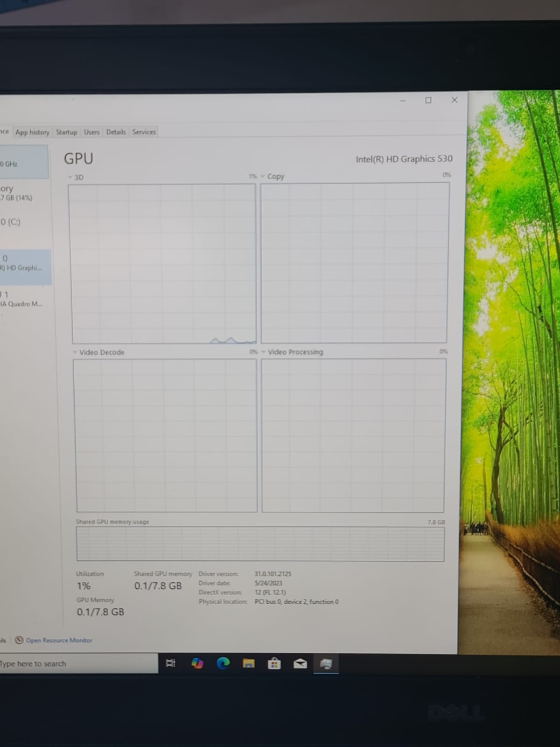
Task: Click the GPU Memory 0.1/7.8 GB value
Action: (x=100, y=612)
